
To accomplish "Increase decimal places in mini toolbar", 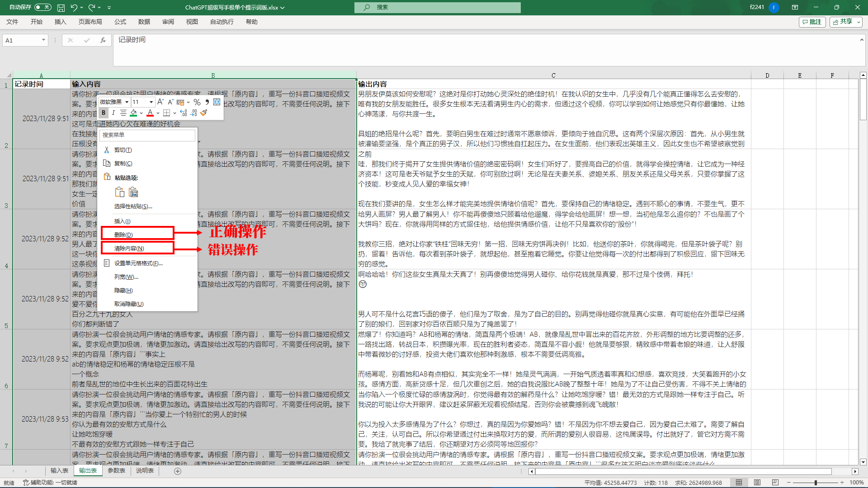I will [x=184, y=113].
